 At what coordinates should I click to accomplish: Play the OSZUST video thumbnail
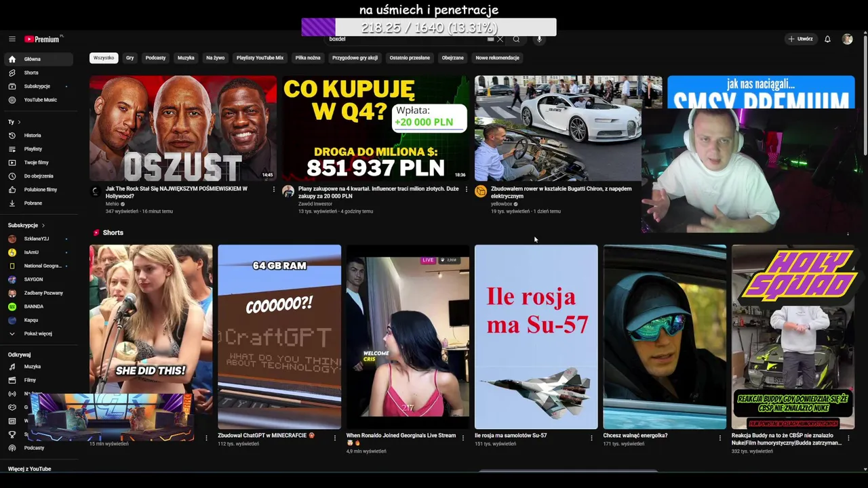point(183,128)
